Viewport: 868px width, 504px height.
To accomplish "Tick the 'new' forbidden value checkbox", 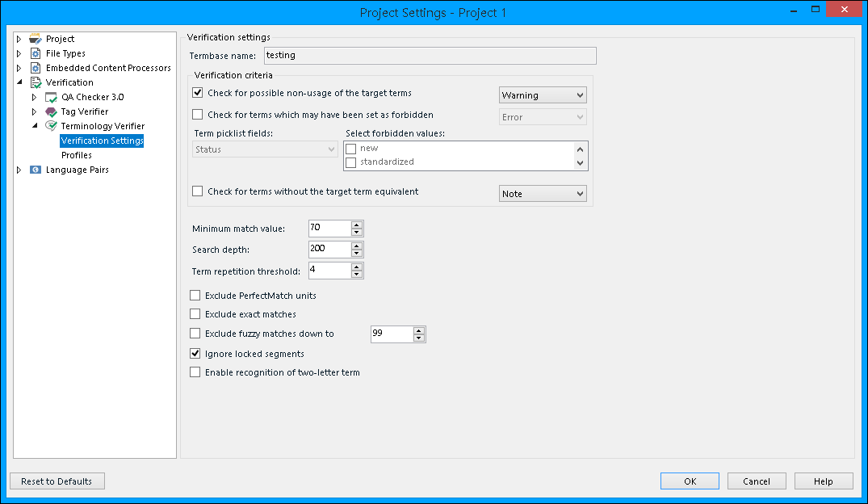I will tap(351, 149).
